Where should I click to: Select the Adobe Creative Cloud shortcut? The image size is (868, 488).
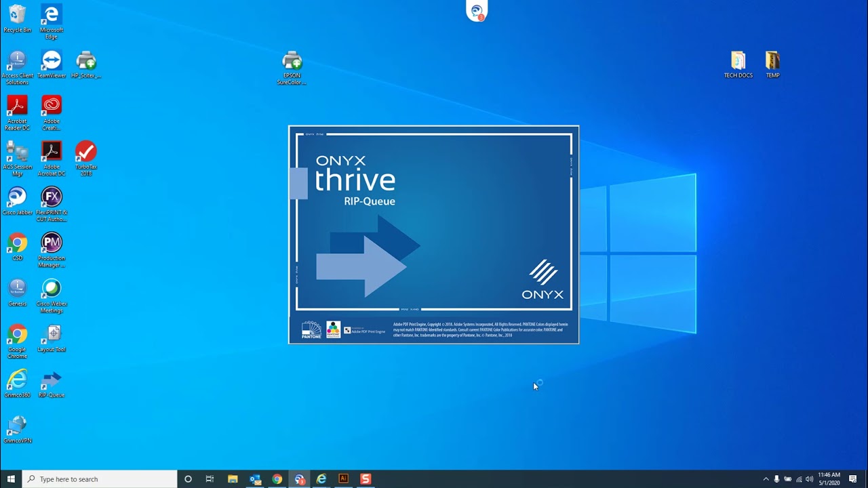pos(52,113)
